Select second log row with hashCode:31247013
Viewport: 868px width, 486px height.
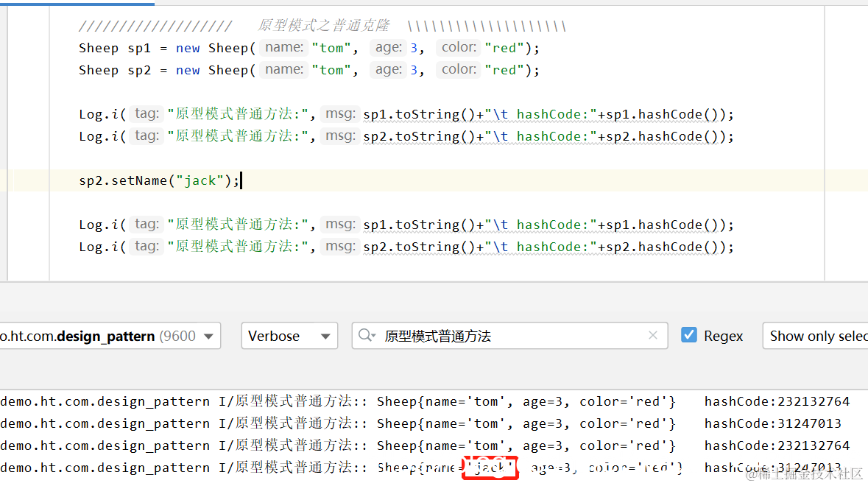tap(420, 423)
